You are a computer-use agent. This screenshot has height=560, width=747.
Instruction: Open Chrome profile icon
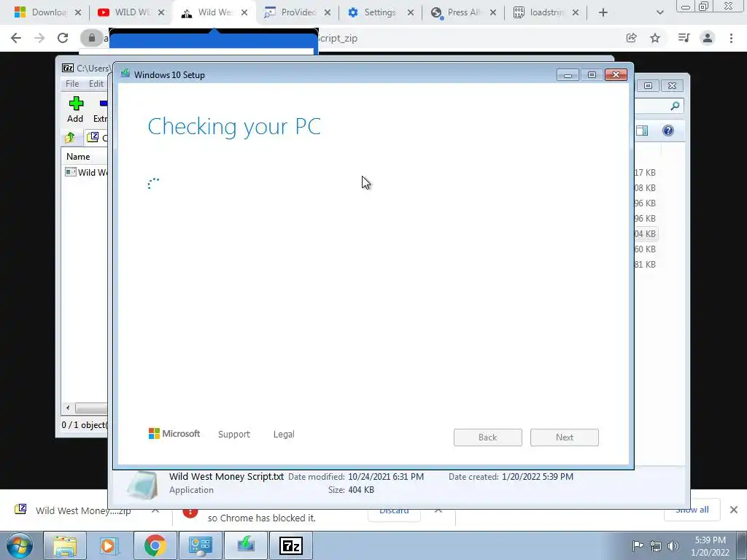[x=708, y=38]
